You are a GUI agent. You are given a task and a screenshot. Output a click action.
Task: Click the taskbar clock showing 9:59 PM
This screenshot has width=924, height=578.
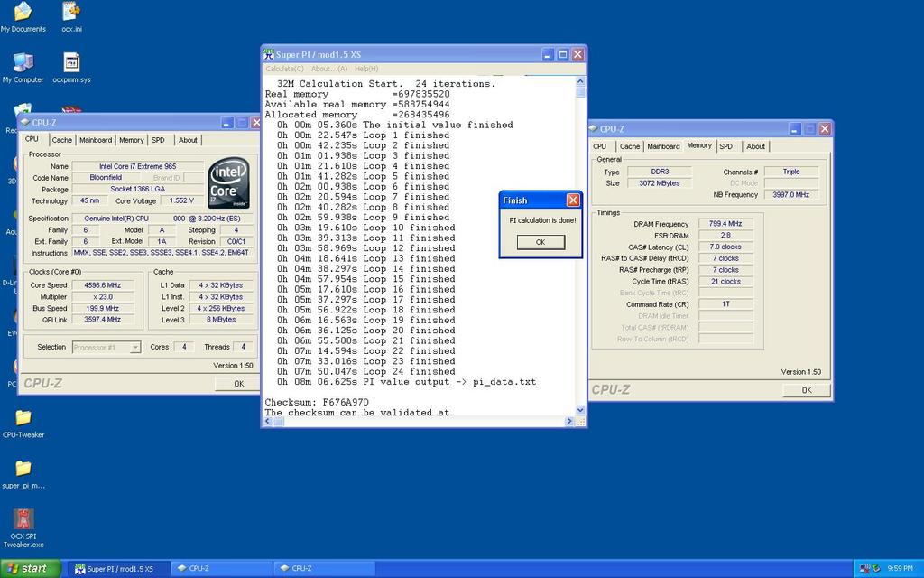pos(900,569)
